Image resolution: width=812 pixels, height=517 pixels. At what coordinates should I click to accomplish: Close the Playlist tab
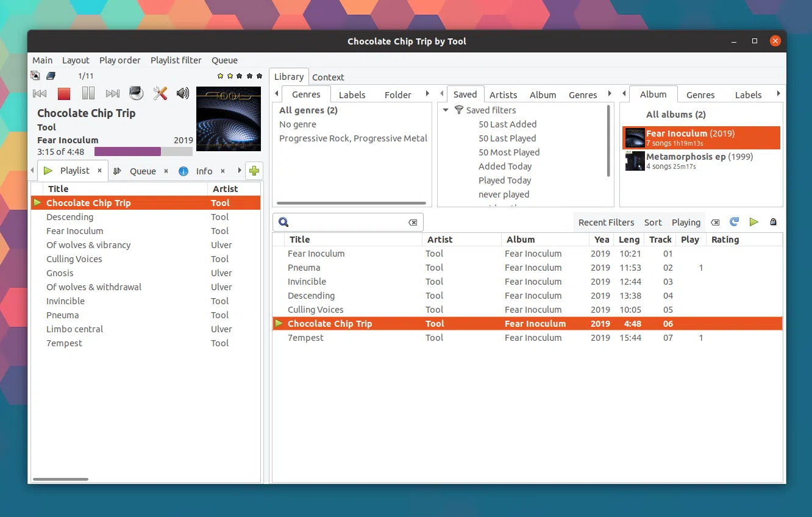(x=100, y=171)
